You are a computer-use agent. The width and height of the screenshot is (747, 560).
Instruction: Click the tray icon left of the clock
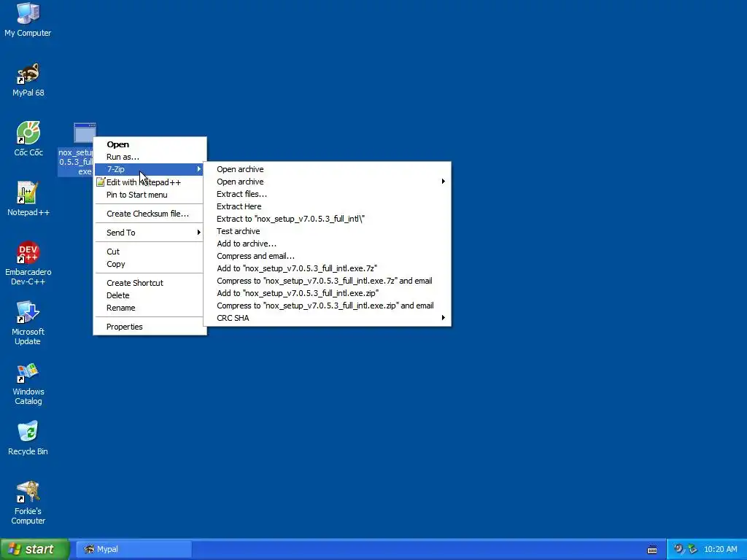coord(693,549)
